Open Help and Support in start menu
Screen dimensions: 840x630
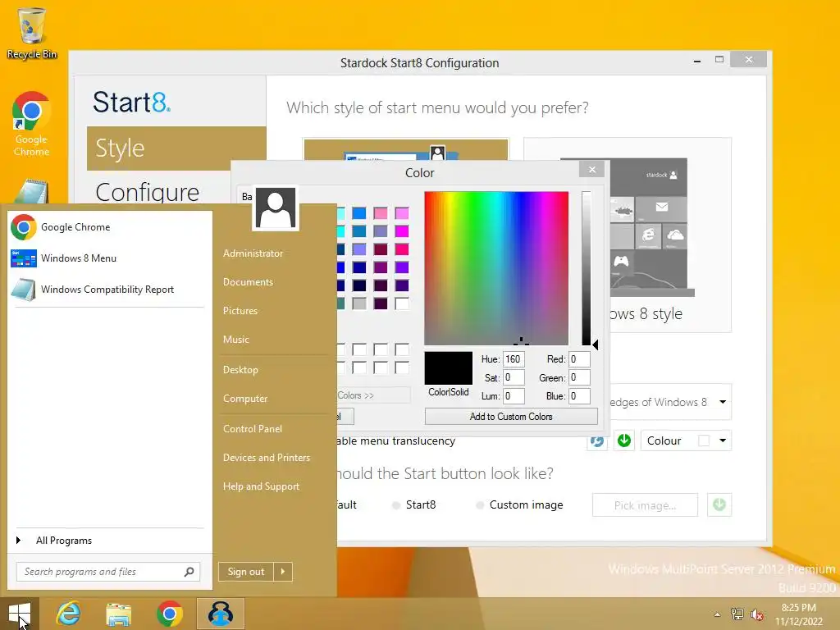point(261,487)
